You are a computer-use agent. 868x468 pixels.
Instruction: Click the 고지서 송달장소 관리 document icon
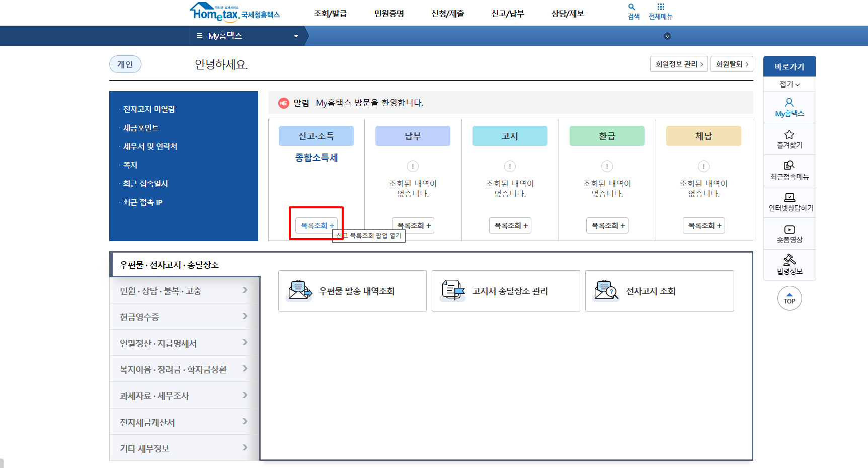452,291
